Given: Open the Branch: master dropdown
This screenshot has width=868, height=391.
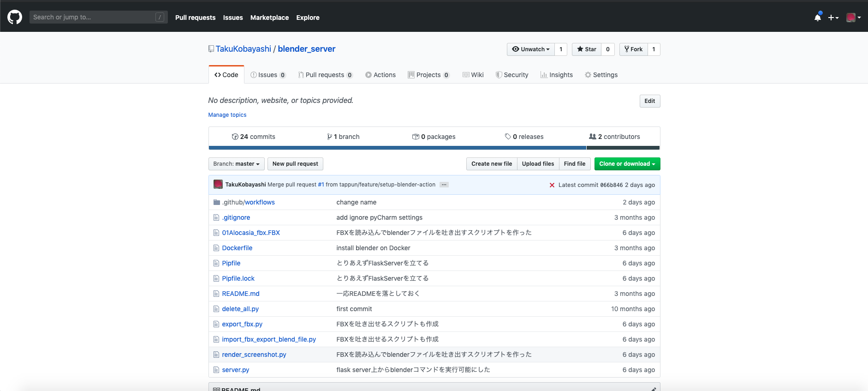Looking at the screenshot, I should (236, 164).
